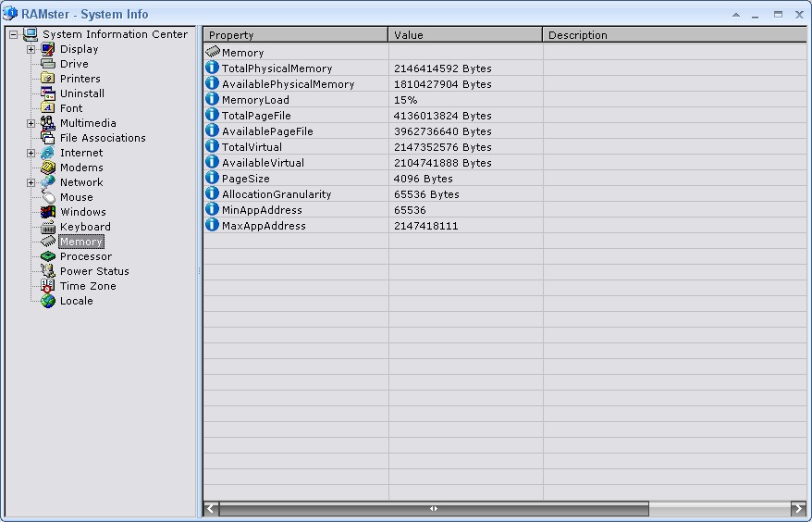Click the File Associations icon
812x522 pixels.
pos(48,138)
